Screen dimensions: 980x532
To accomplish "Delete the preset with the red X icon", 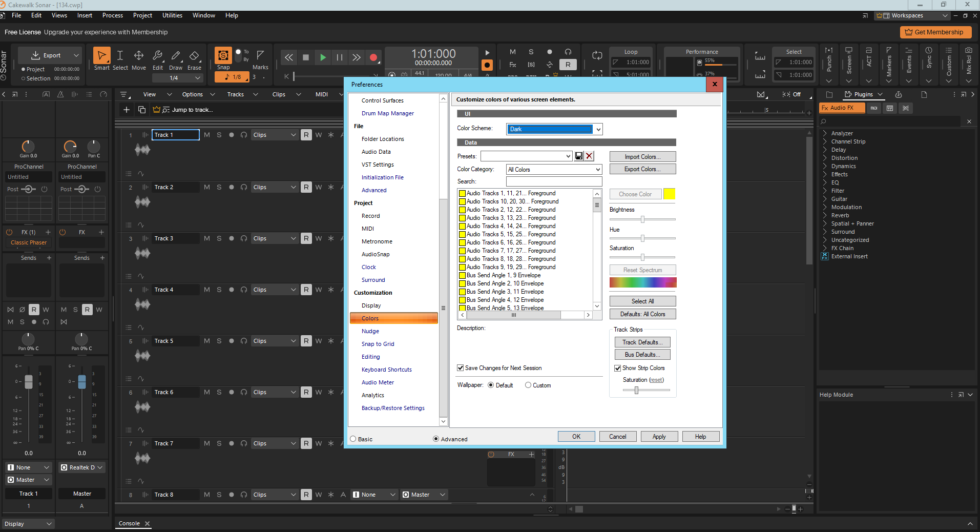I will click(589, 156).
